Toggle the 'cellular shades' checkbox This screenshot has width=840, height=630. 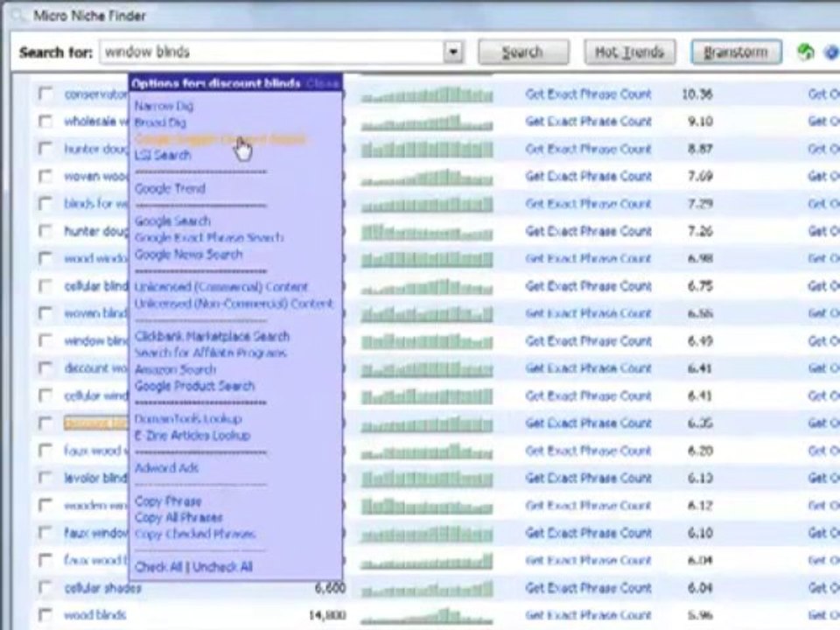tap(45, 588)
